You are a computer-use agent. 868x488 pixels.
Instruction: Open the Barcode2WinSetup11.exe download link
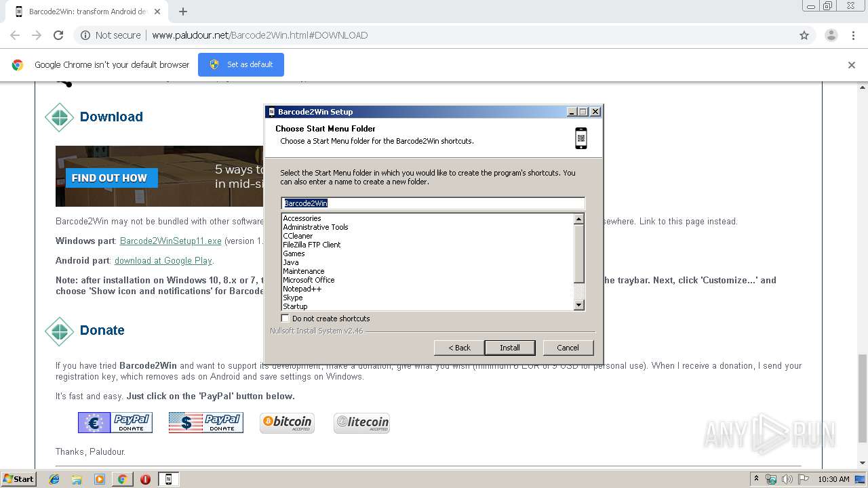pyautogui.click(x=171, y=241)
